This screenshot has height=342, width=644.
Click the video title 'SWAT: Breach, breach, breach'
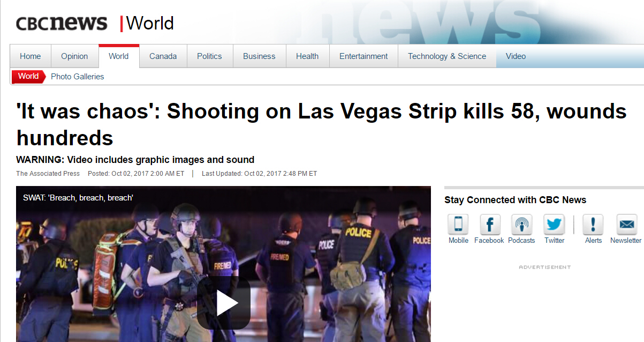tap(78, 198)
